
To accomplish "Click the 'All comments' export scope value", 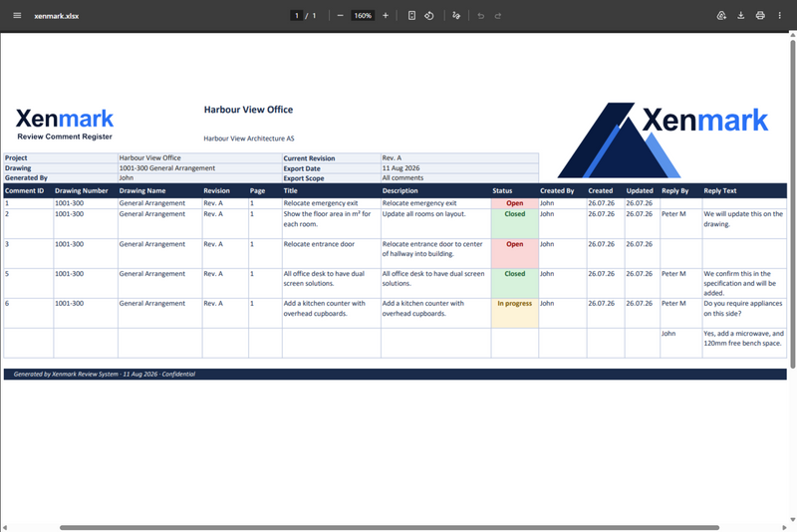I will [x=402, y=178].
